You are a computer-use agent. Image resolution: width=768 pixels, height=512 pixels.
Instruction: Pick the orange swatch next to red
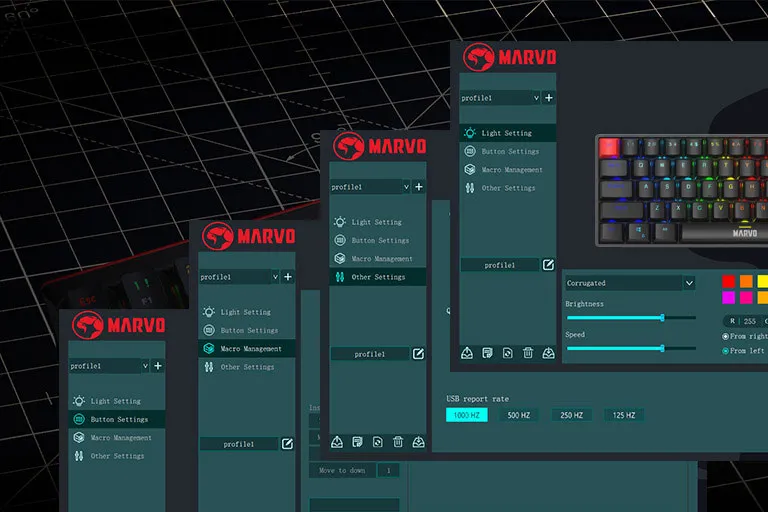click(746, 281)
